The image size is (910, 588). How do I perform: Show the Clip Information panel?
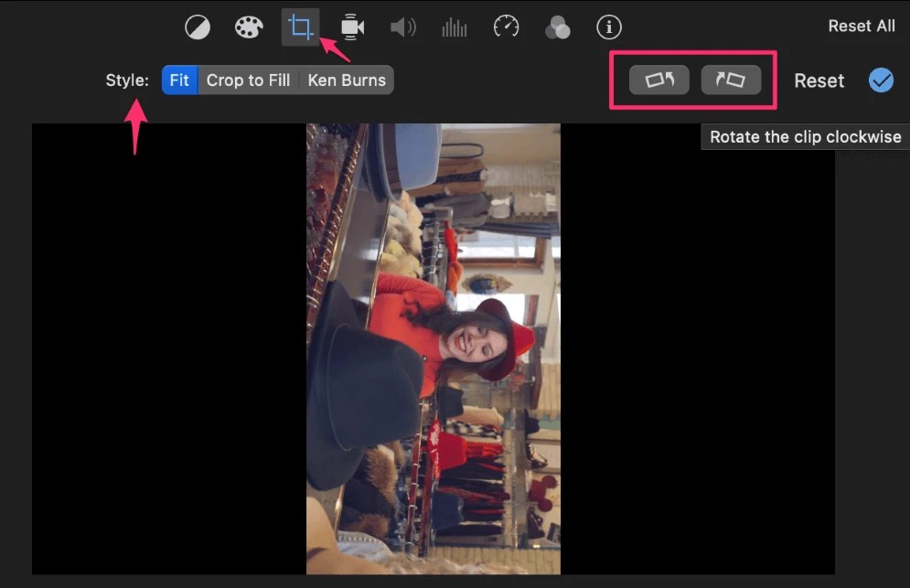[608, 27]
